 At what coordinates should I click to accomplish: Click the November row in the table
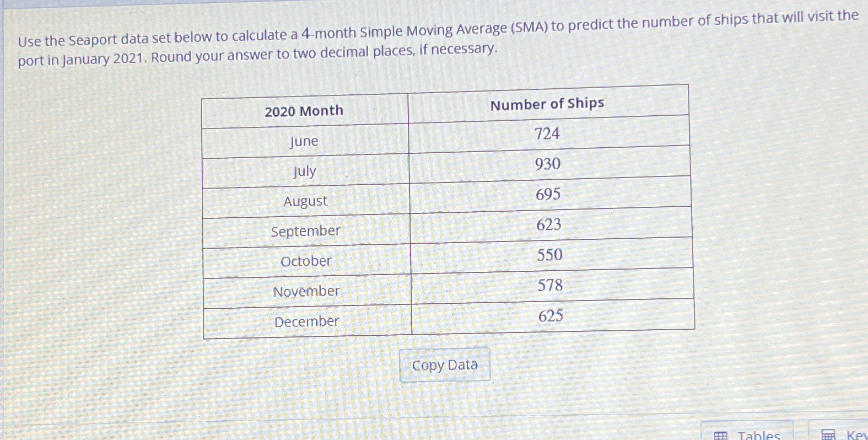[306, 291]
